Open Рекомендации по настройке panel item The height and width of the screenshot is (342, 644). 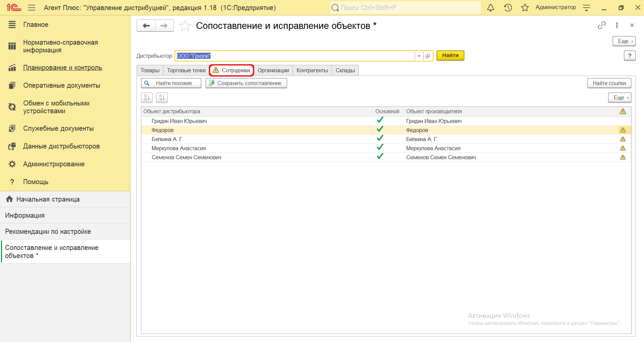pyautogui.click(x=65, y=231)
